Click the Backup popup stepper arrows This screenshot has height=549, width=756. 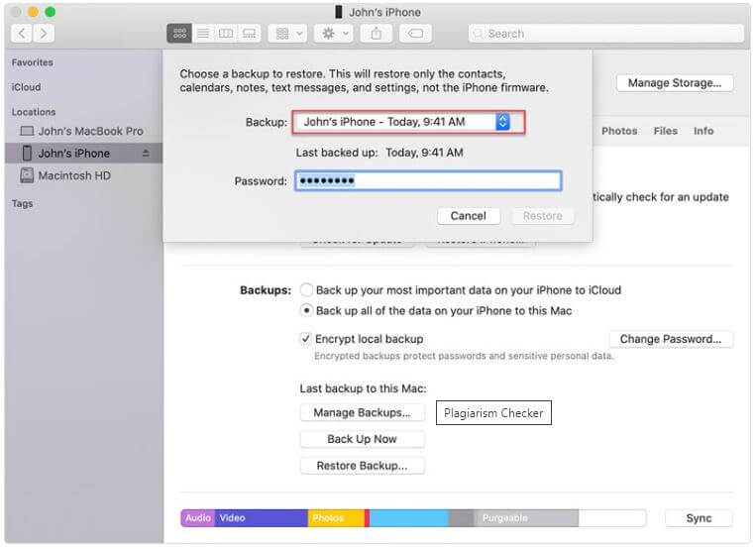click(x=502, y=122)
